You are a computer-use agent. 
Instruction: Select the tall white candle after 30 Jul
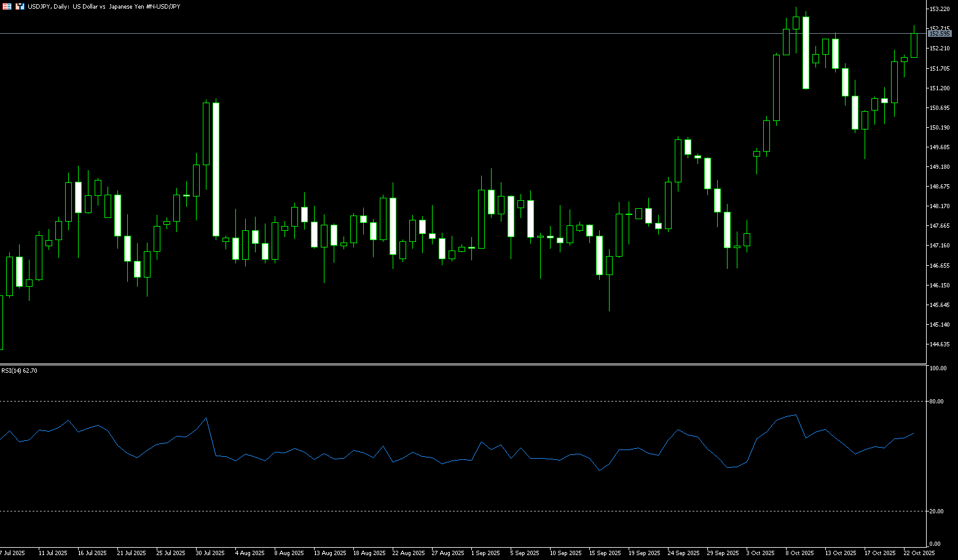216,169
